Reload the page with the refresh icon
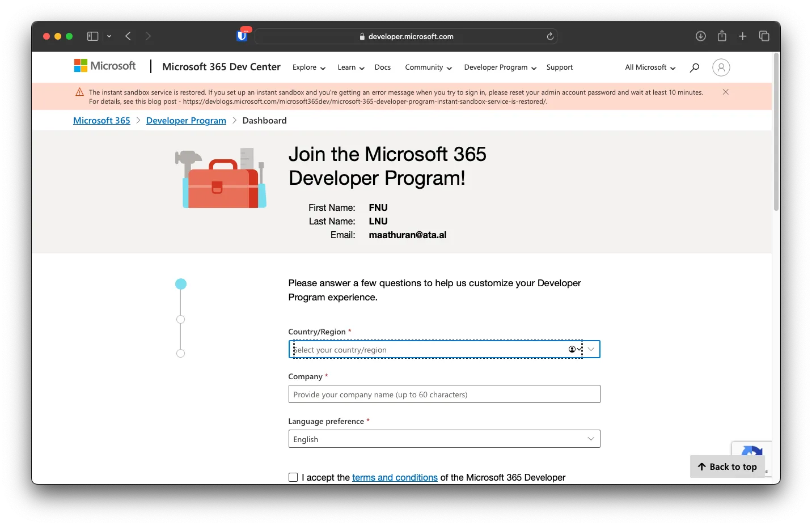 point(550,36)
